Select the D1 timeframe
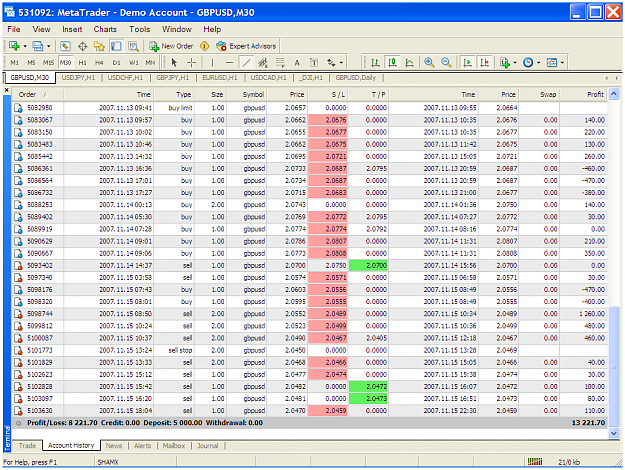The width and height of the screenshot is (625, 470). [116, 63]
